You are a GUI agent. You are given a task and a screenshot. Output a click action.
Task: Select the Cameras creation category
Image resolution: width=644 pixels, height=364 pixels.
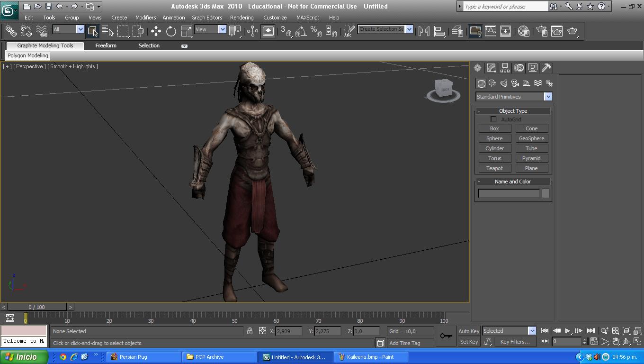click(515, 83)
